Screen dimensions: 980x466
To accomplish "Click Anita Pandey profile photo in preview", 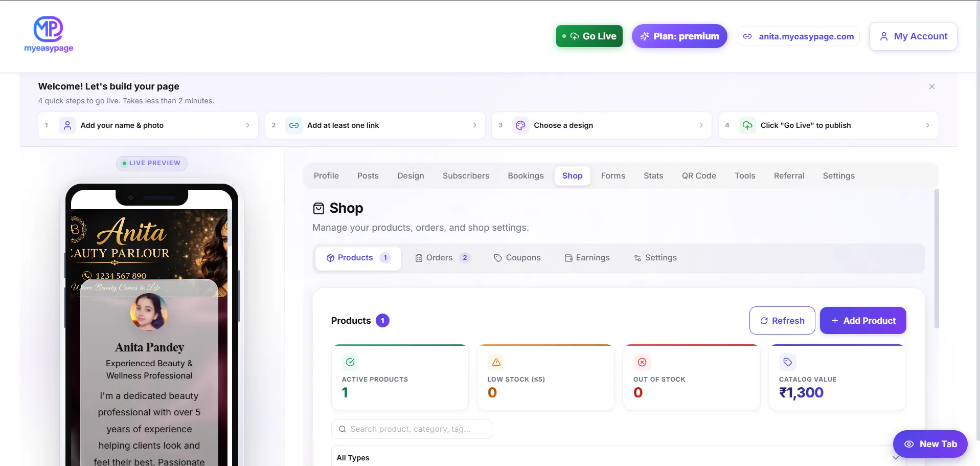I will pos(149,312).
